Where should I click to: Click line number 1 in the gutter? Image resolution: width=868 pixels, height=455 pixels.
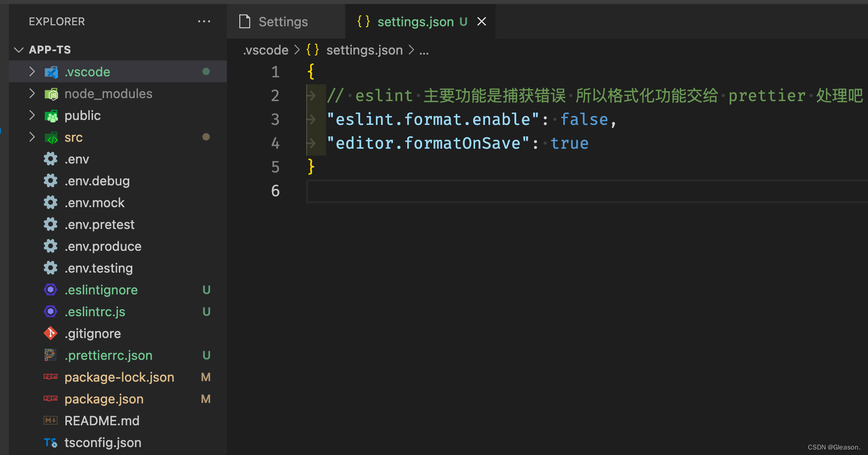(275, 72)
